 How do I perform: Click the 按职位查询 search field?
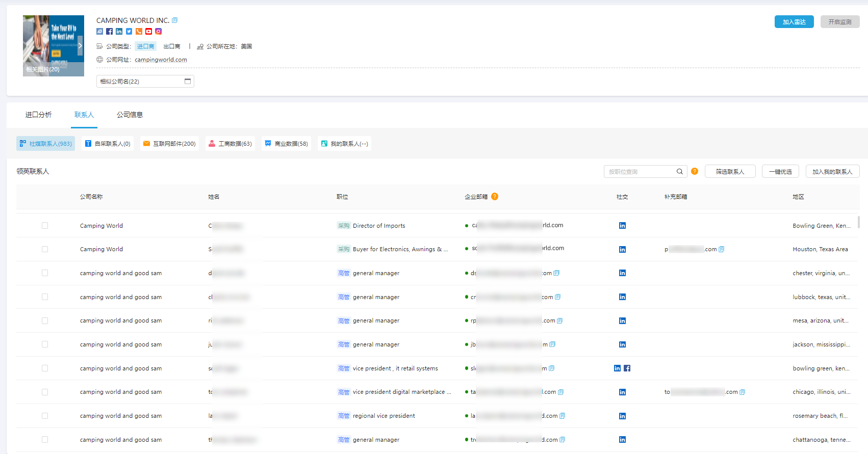click(x=641, y=172)
